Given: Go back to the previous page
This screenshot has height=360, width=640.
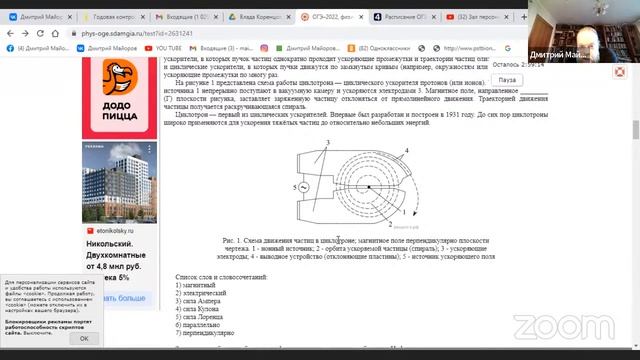Looking at the screenshot, I should pyautogui.click(x=10, y=33).
